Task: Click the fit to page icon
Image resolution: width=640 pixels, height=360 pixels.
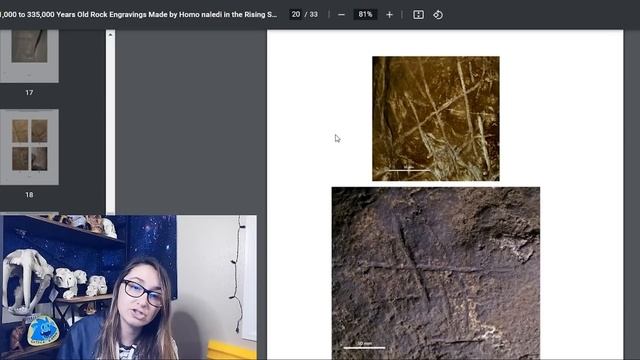Action: pos(418,15)
